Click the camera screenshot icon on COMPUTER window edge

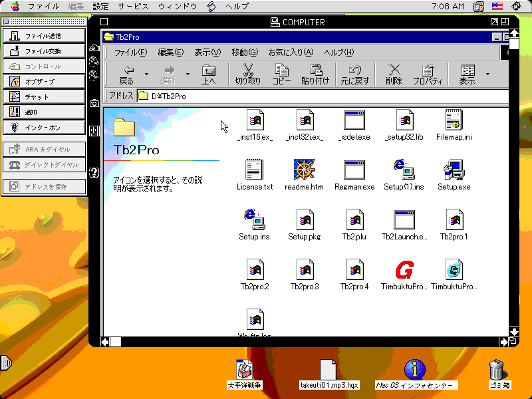94,103
